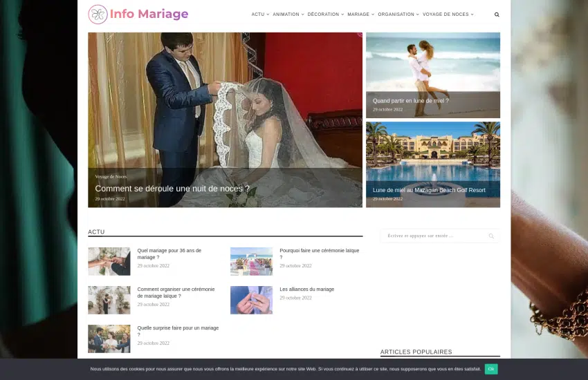Viewport: 588px width, 380px height.
Task: Accept cookies with the Ok button
Action: point(491,369)
